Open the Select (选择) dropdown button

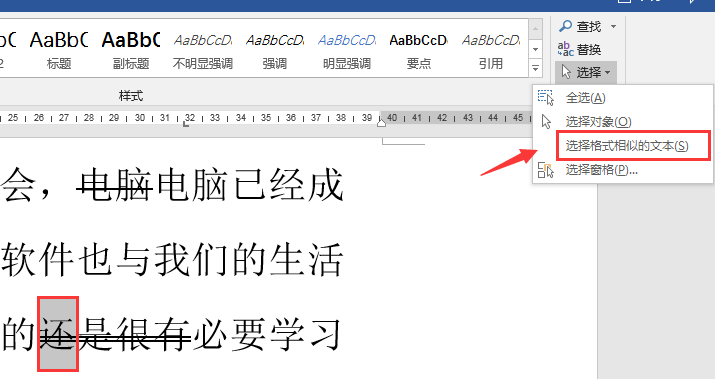(586, 72)
